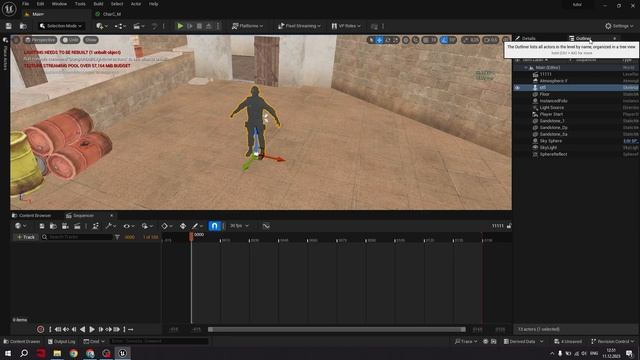Select the SkyLight actor in Outliner
Screen dimensions: 640x360
click(576, 148)
